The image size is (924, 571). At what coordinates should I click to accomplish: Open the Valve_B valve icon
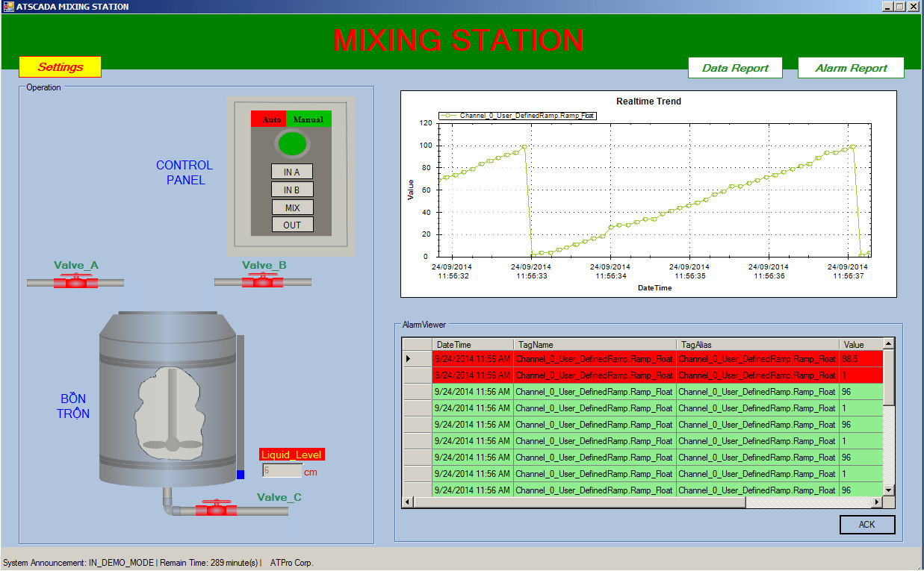click(263, 281)
